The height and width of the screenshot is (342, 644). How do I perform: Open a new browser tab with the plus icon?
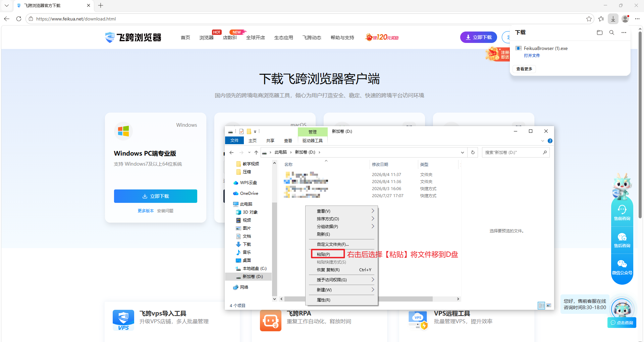(x=101, y=5)
